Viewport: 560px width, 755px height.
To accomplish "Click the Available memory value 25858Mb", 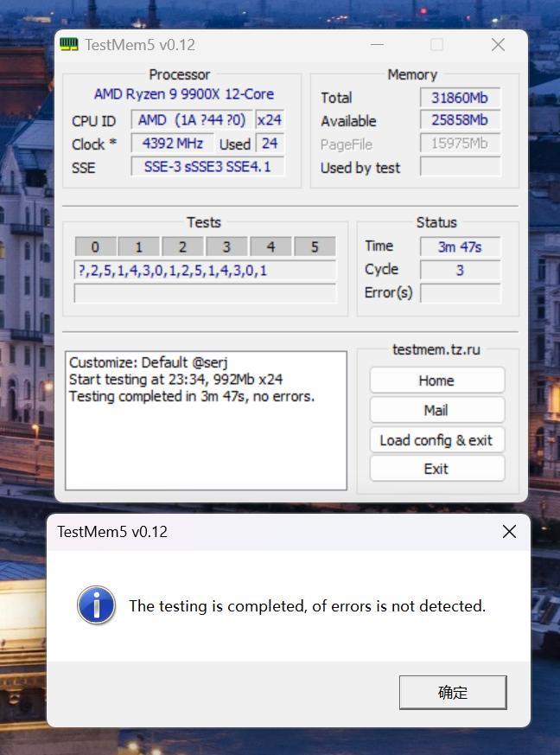I will coord(460,120).
